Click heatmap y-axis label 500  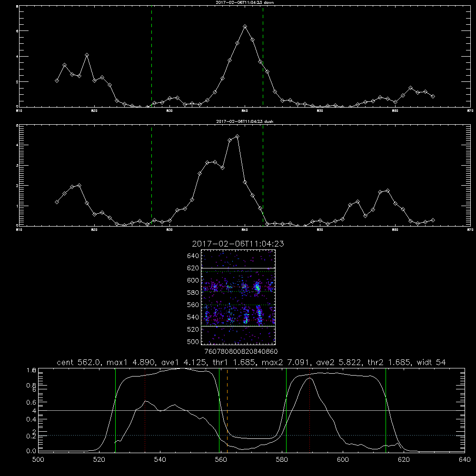[x=193, y=341]
